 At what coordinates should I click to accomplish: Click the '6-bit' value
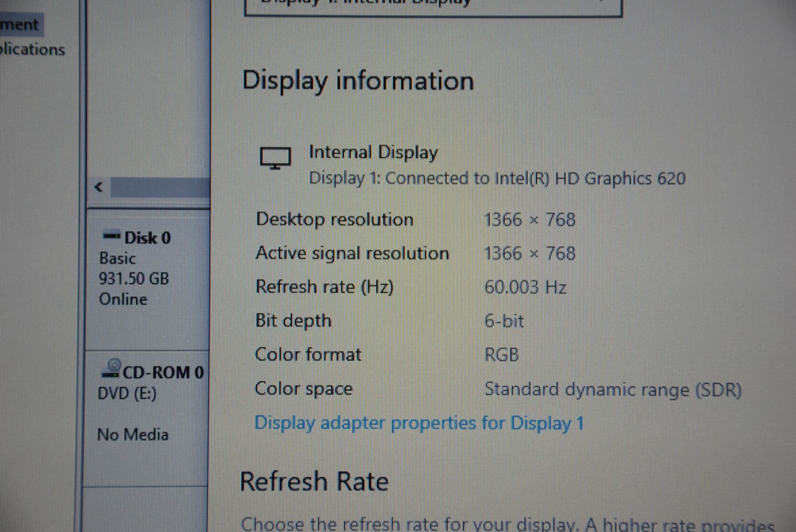(x=504, y=321)
